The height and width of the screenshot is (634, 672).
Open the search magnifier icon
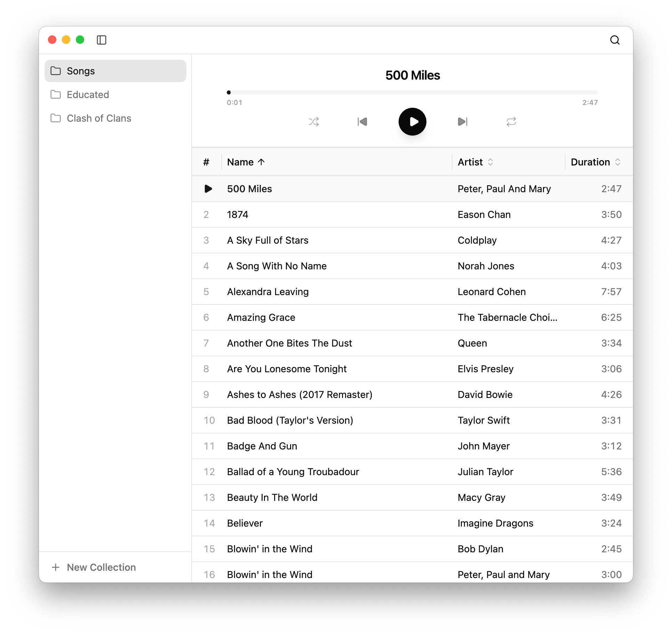[615, 40]
